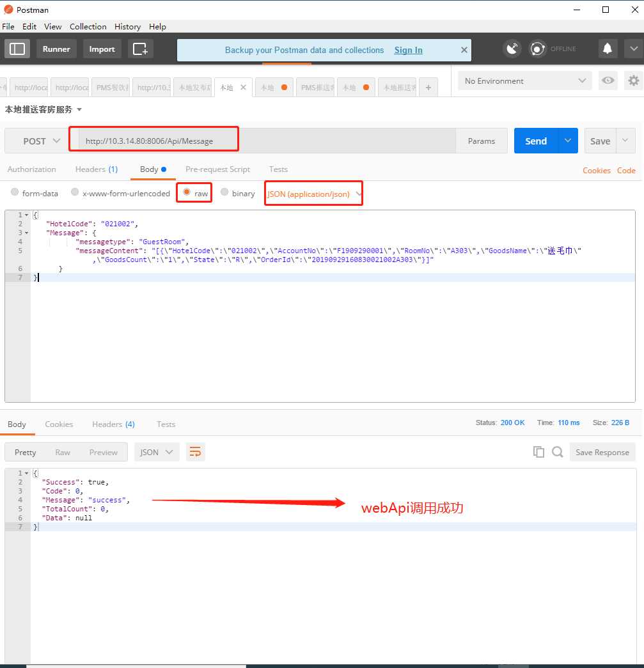
Task: Switch to the PMS推送 request tab
Action: tap(317, 88)
